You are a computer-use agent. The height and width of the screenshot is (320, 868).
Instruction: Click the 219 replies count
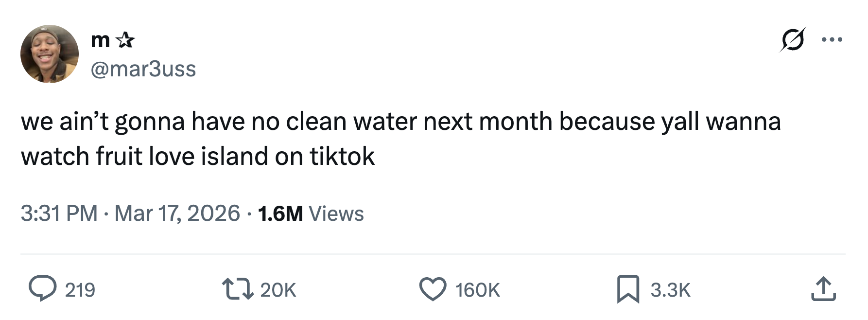click(x=80, y=290)
